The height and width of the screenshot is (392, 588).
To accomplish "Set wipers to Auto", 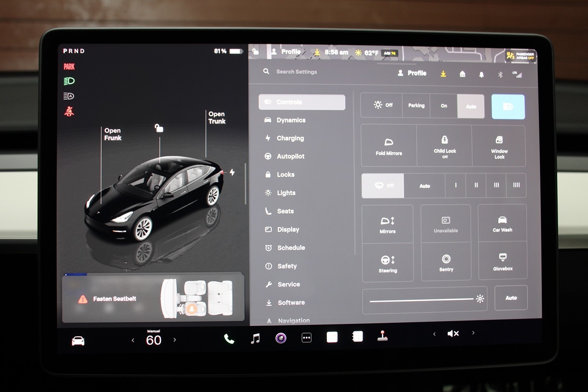I will (x=424, y=186).
